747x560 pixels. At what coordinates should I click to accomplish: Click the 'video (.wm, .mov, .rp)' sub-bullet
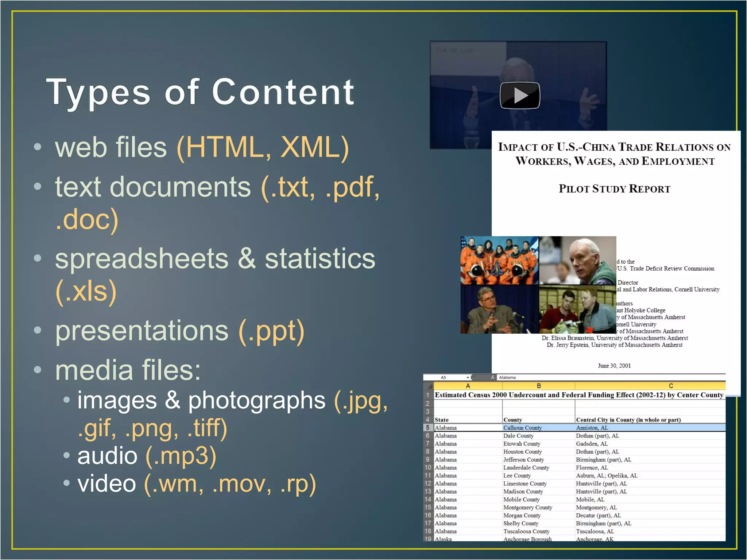point(197,484)
